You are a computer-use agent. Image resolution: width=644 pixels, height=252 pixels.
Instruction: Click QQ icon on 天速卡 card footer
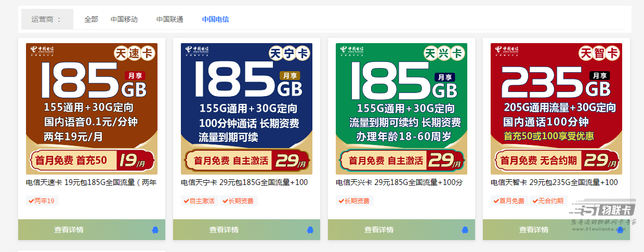coord(155,230)
